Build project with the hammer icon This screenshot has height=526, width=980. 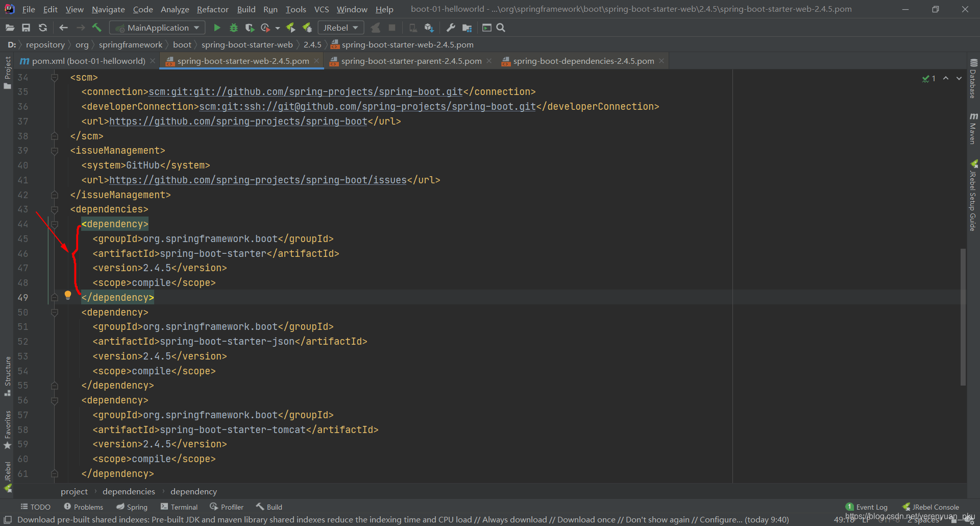click(x=97, y=28)
